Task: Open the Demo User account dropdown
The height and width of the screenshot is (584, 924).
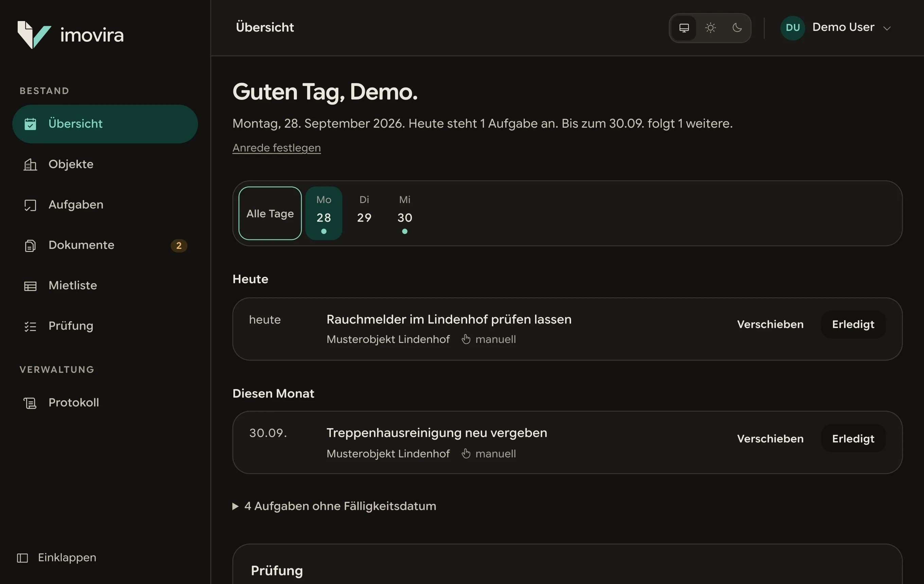Action: tap(835, 28)
